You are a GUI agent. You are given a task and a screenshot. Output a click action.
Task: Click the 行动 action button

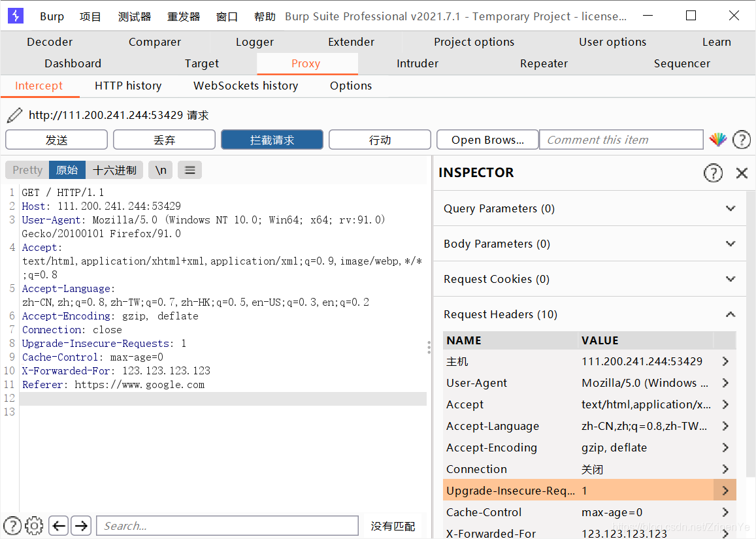pos(380,140)
